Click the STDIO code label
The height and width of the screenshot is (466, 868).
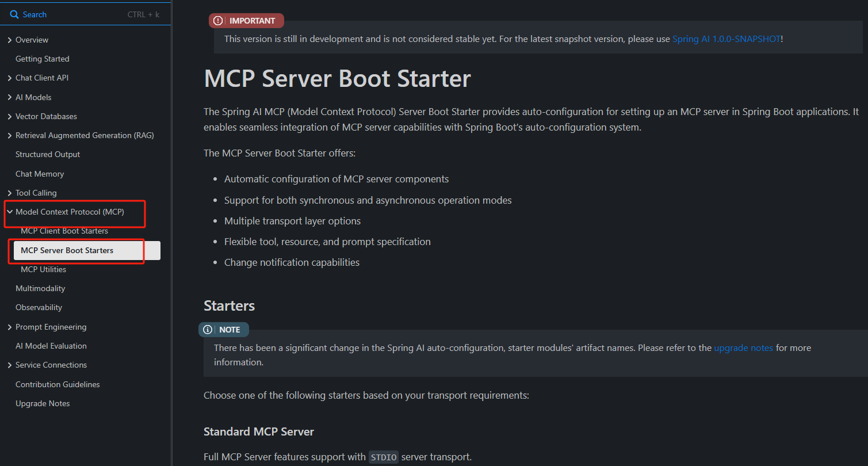383,457
